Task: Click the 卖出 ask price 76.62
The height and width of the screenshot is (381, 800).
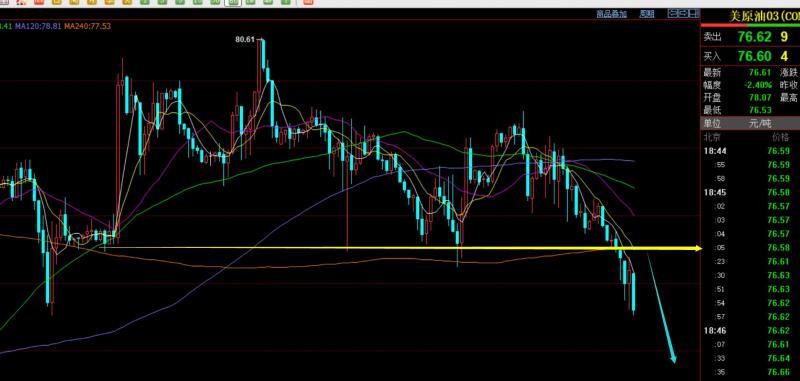Action: pyautogui.click(x=754, y=37)
